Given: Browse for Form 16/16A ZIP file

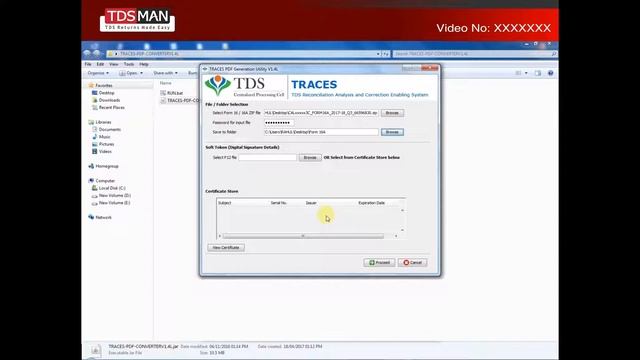Looking at the screenshot, I should 392,113.
